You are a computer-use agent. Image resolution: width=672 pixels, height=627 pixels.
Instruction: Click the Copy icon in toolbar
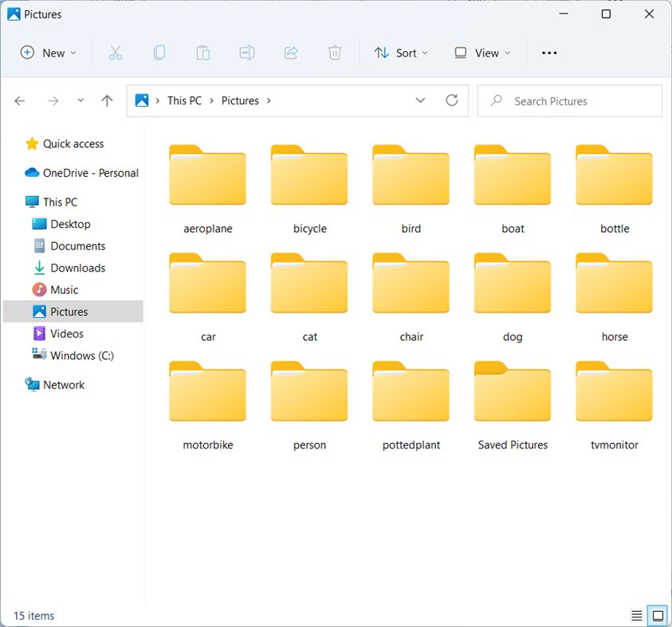pos(159,53)
